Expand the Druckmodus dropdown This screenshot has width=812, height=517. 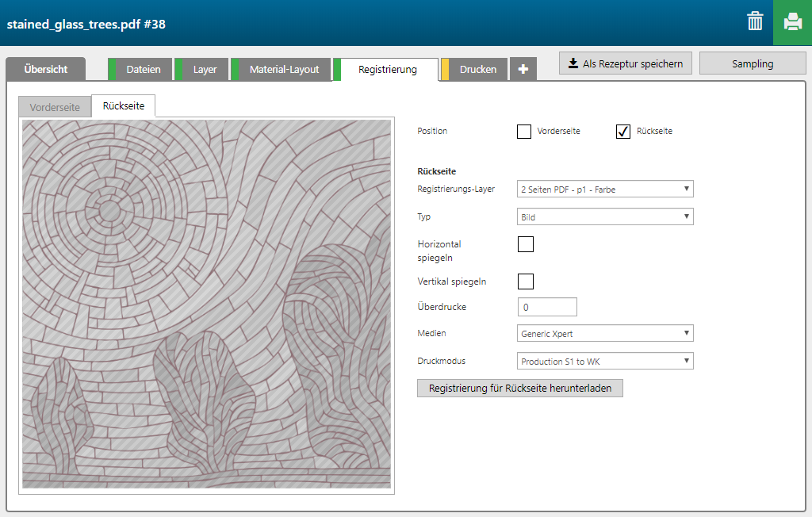click(x=605, y=362)
